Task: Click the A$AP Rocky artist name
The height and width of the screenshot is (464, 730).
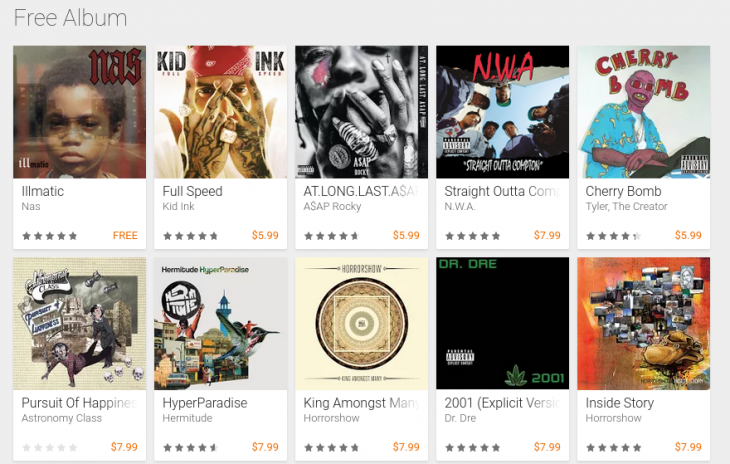Action: pyautogui.click(x=332, y=206)
